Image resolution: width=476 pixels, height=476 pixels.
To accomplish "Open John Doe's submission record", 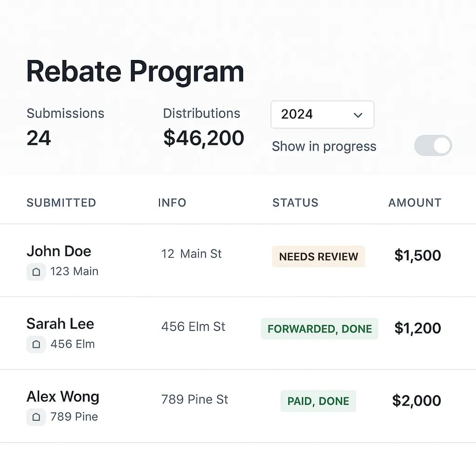I will click(x=59, y=251).
